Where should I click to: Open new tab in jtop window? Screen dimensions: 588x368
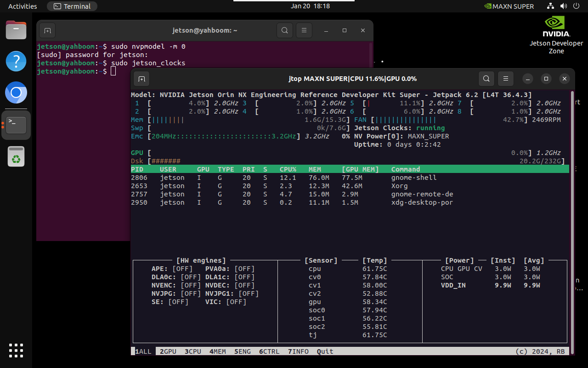coord(141,79)
